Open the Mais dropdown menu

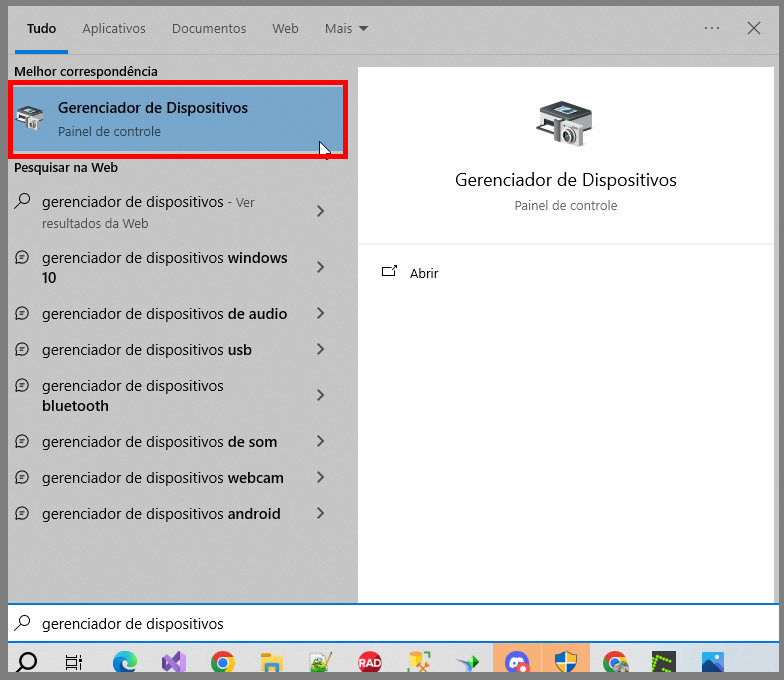pos(346,28)
